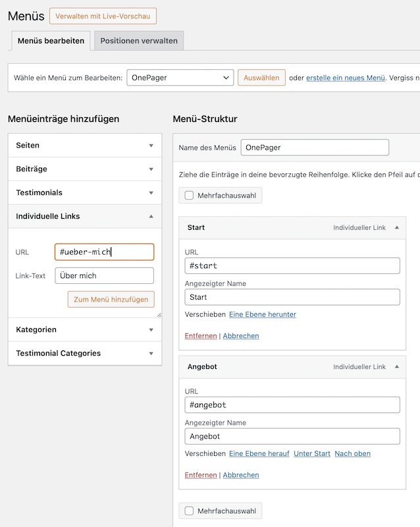
Task: Check the top Mehrfachauswahl checkbox
Action: tap(189, 196)
